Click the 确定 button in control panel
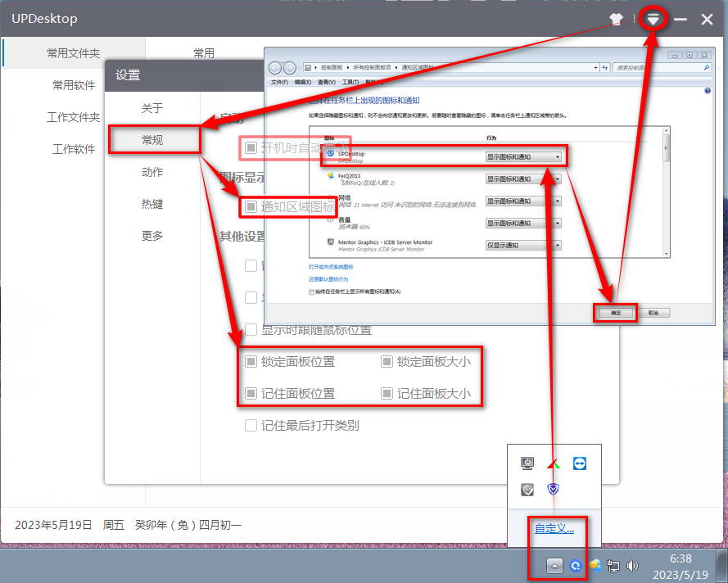728x583 pixels. point(616,313)
